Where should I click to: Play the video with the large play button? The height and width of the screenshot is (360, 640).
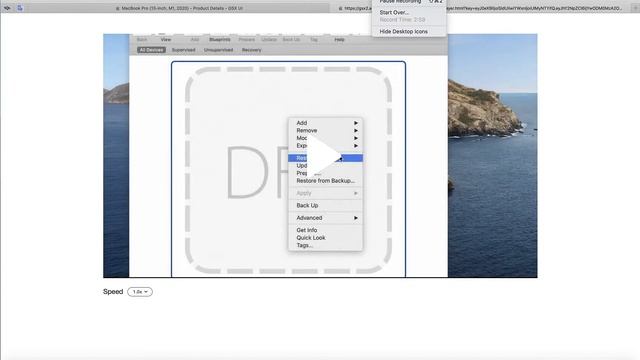coord(324,156)
